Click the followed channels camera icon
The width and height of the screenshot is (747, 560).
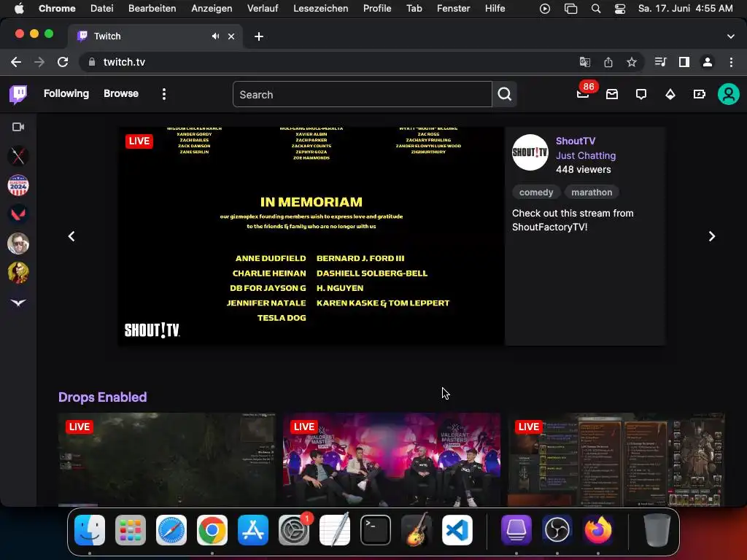click(18, 127)
